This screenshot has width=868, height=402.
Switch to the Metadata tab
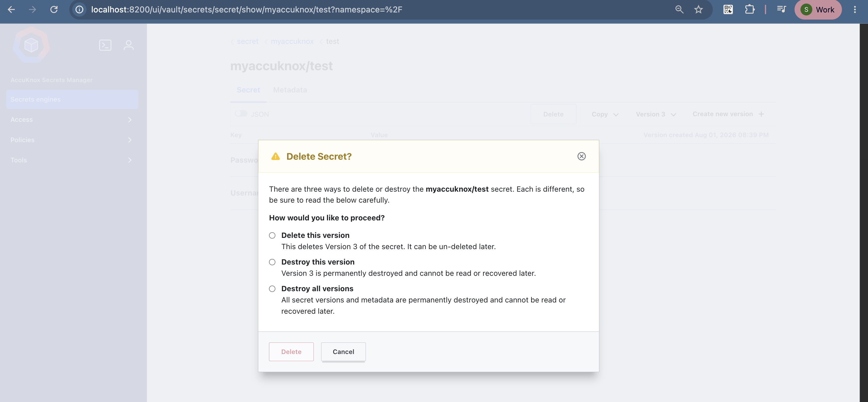290,90
